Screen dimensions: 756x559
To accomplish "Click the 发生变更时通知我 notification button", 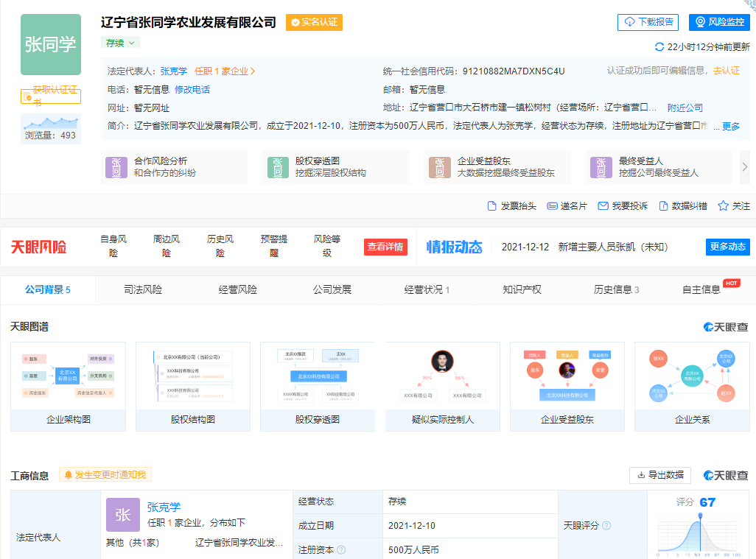I will coord(105,474).
